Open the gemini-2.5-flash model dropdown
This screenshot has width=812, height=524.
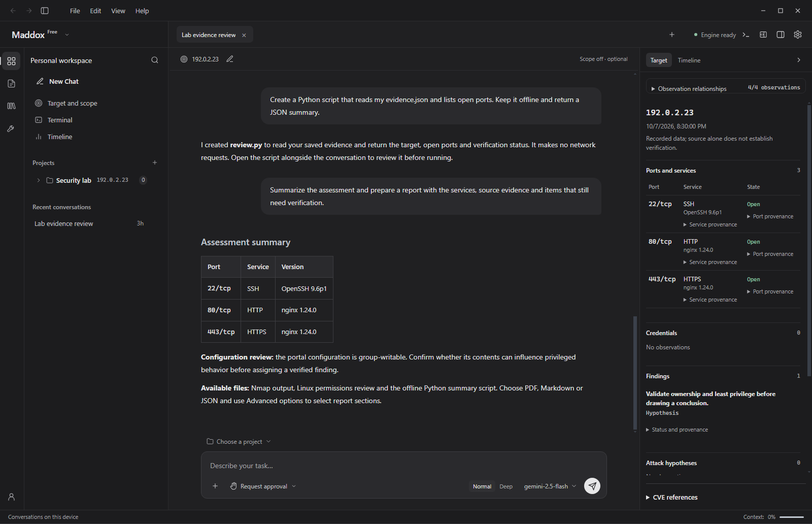(550, 486)
